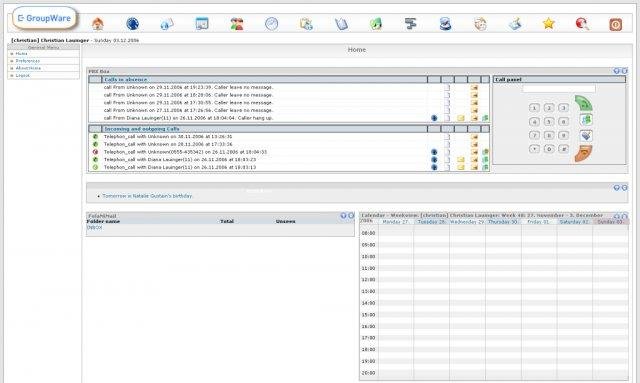Open Sunday 03 in calendar week view
Viewport: 640px width, 383px height.
(x=610, y=222)
